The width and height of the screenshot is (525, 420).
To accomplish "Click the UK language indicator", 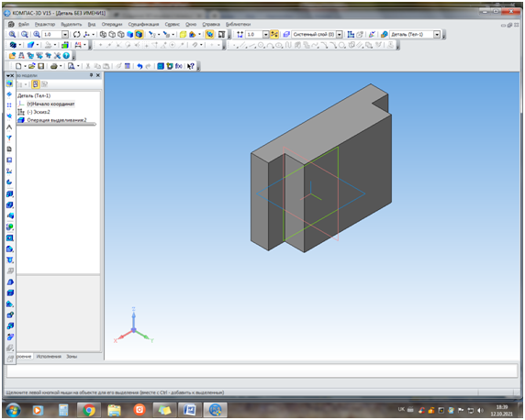I will point(401,410).
